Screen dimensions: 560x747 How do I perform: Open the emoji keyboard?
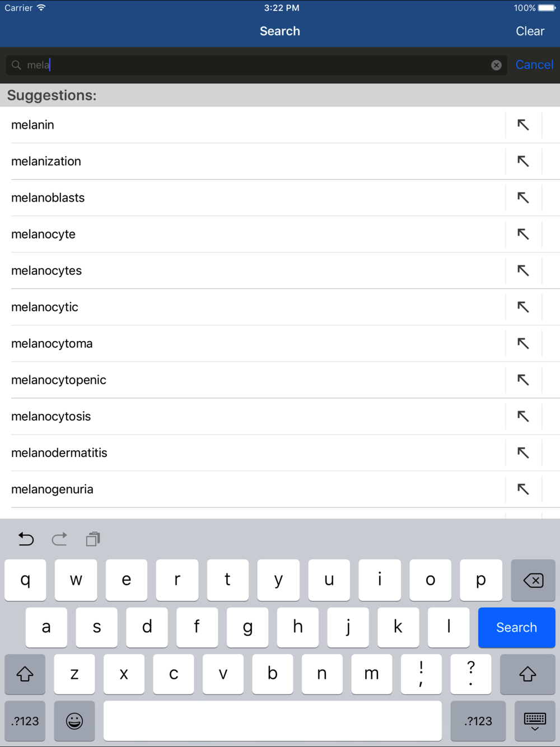click(74, 721)
